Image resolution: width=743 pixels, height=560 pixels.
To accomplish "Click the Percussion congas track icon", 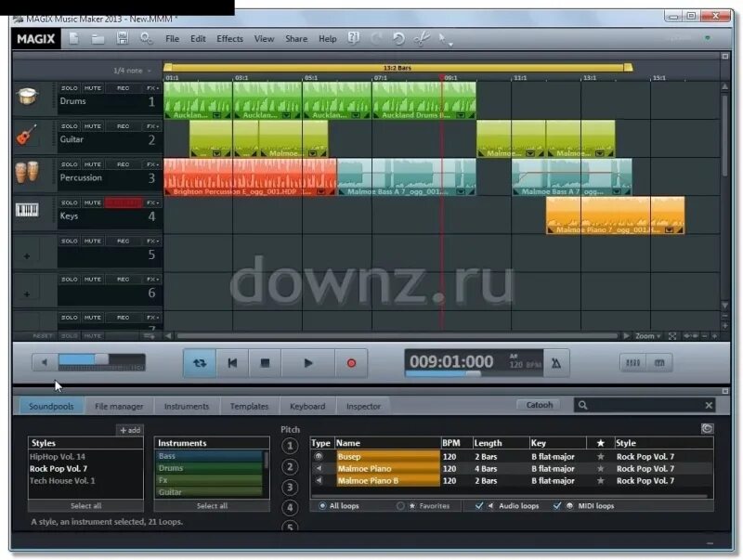I will 27,173.
